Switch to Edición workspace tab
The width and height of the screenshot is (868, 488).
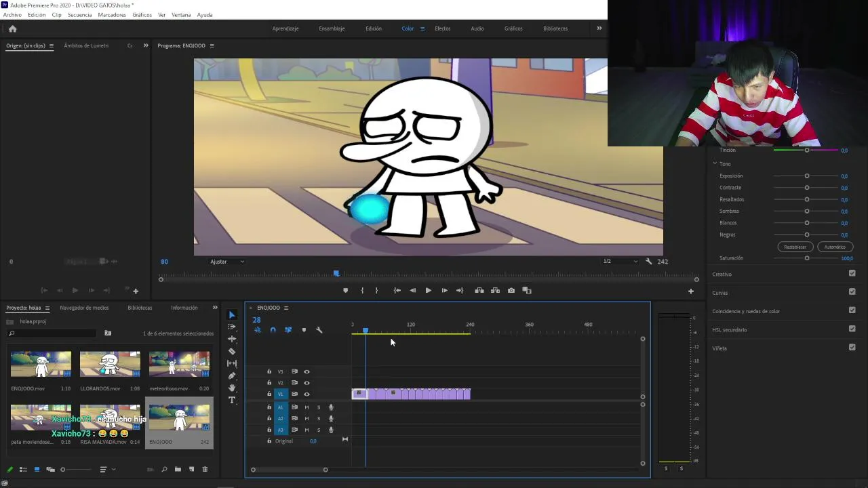(374, 28)
